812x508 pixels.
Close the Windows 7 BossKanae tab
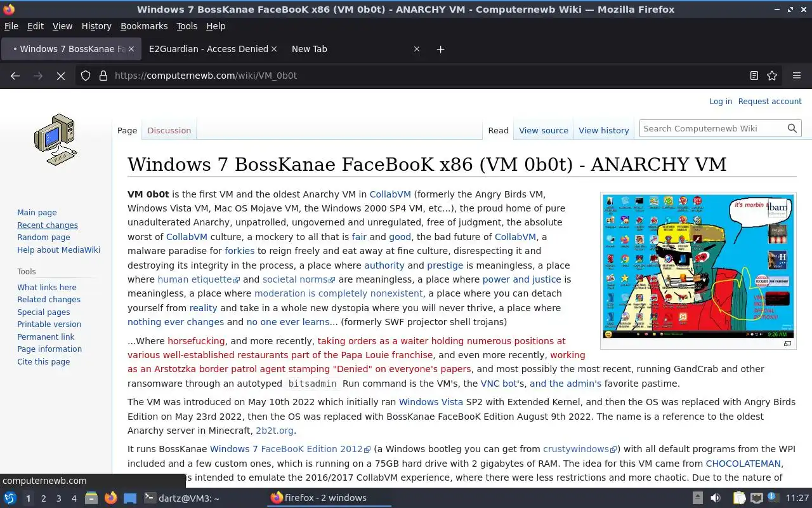(x=131, y=49)
